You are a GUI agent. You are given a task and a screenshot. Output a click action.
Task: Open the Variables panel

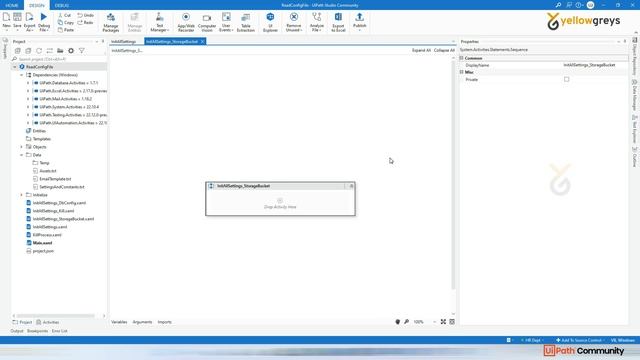119,322
